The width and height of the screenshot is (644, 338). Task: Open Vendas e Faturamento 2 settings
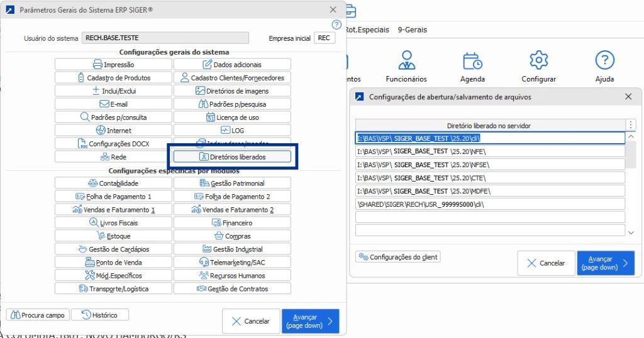click(x=232, y=209)
